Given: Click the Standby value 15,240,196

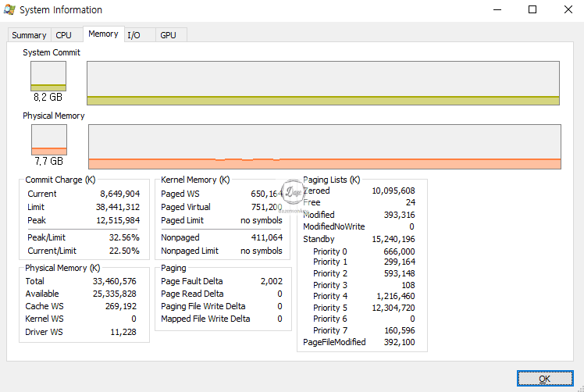Looking at the screenshot, I should click(393, 239).
